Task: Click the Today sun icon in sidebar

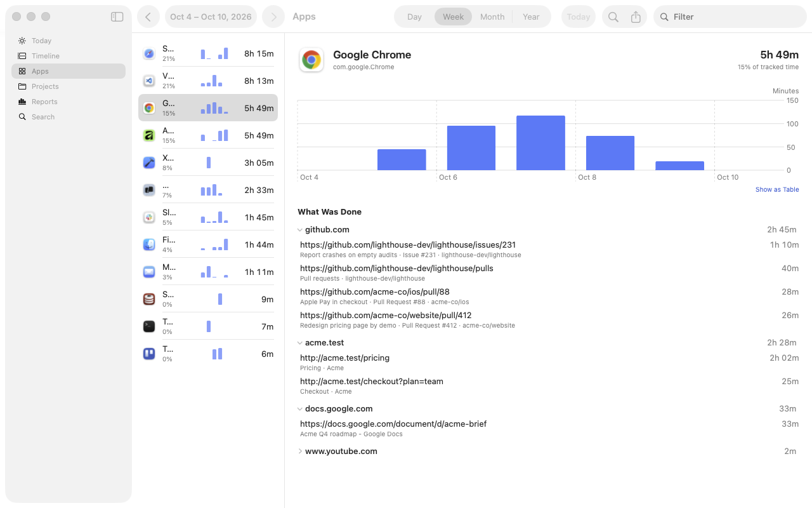Action: (22, 41)
